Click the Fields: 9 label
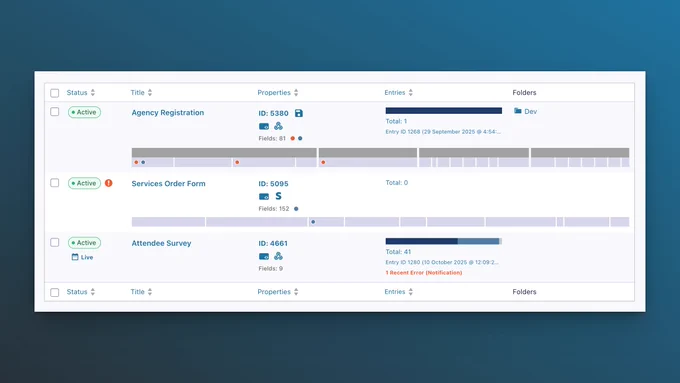Image resolution: width=680 pixels, height=383 pixels. 271,268
